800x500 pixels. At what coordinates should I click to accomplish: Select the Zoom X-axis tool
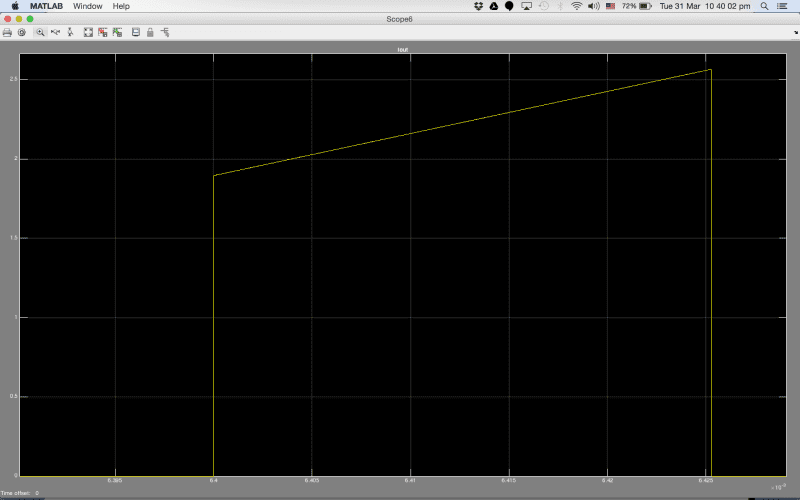tap(56, 33)
